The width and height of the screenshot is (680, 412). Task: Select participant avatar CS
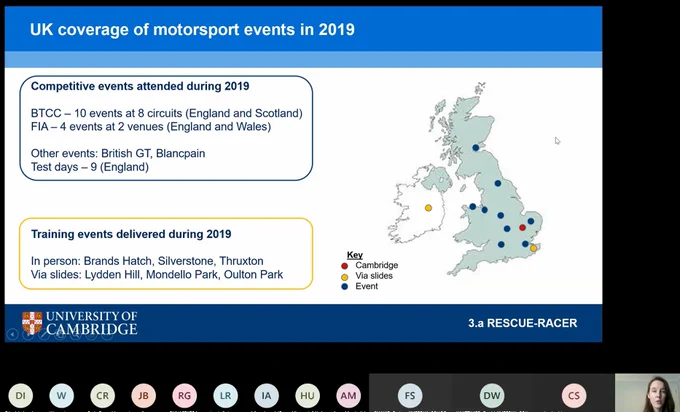click(x=574, y=396)
